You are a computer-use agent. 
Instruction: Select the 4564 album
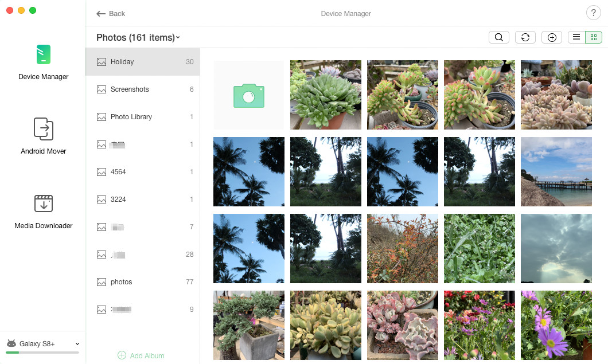click(142, 172)
